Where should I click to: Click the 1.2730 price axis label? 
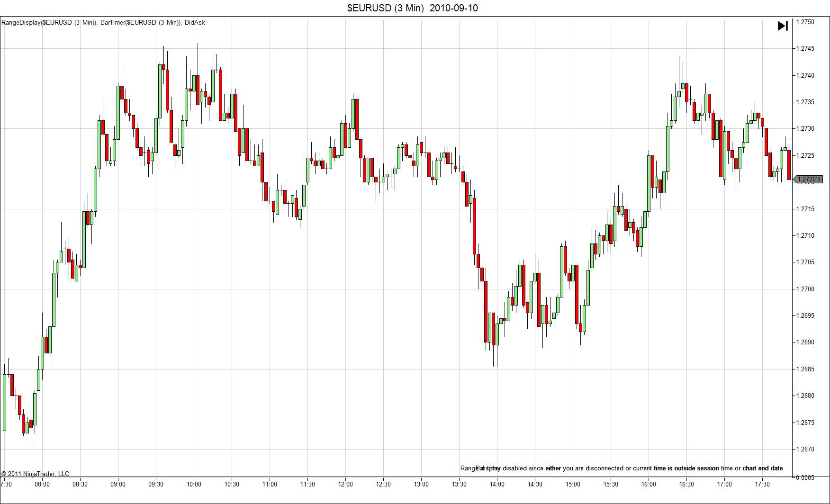coord(805,128)
